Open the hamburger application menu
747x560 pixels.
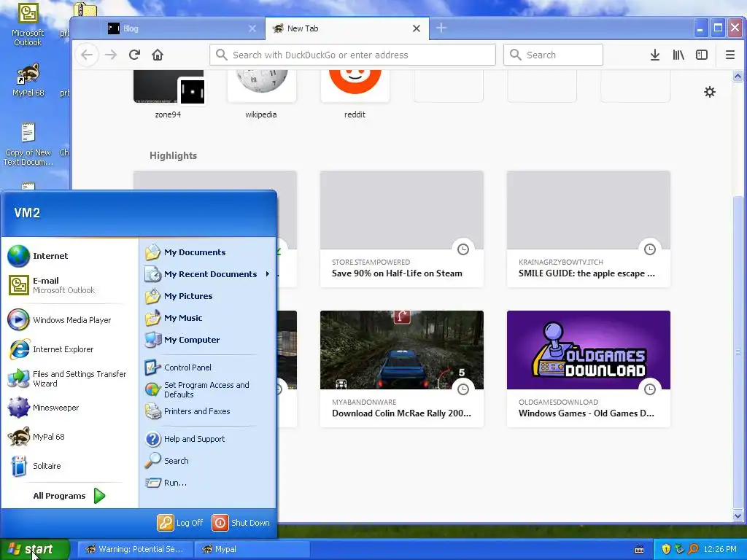729,55
